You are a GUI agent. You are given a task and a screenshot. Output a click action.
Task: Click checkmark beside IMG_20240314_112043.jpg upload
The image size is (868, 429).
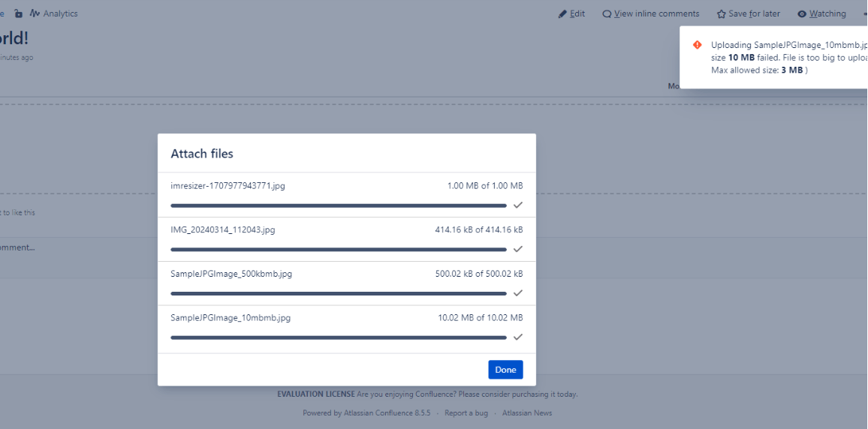pos(517,249)
